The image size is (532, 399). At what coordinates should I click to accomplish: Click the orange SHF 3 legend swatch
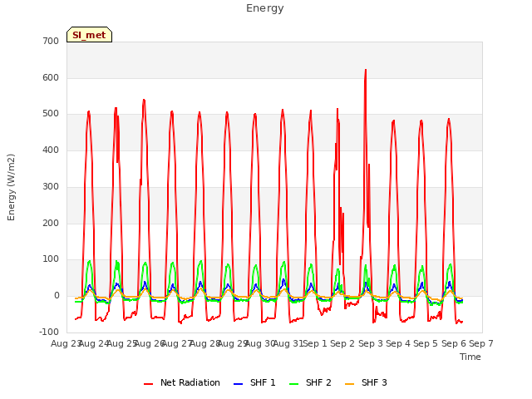click(x=349, y=384)
